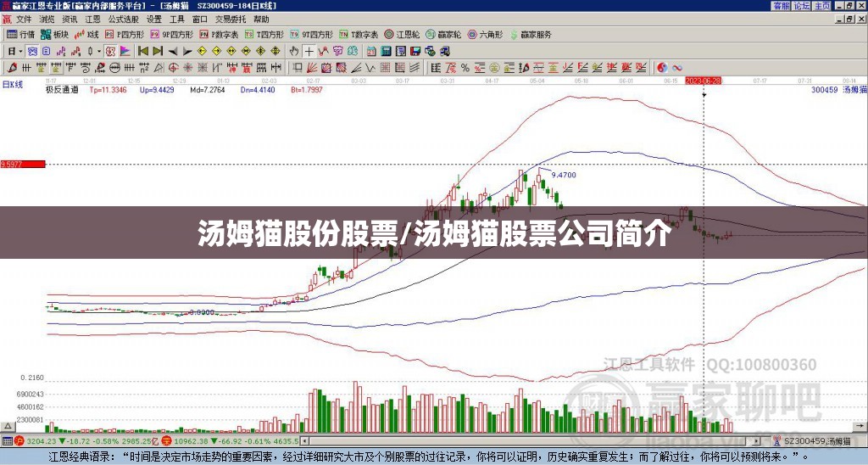
Task: Open the 资讯 menu
Action: click(70, 20)
